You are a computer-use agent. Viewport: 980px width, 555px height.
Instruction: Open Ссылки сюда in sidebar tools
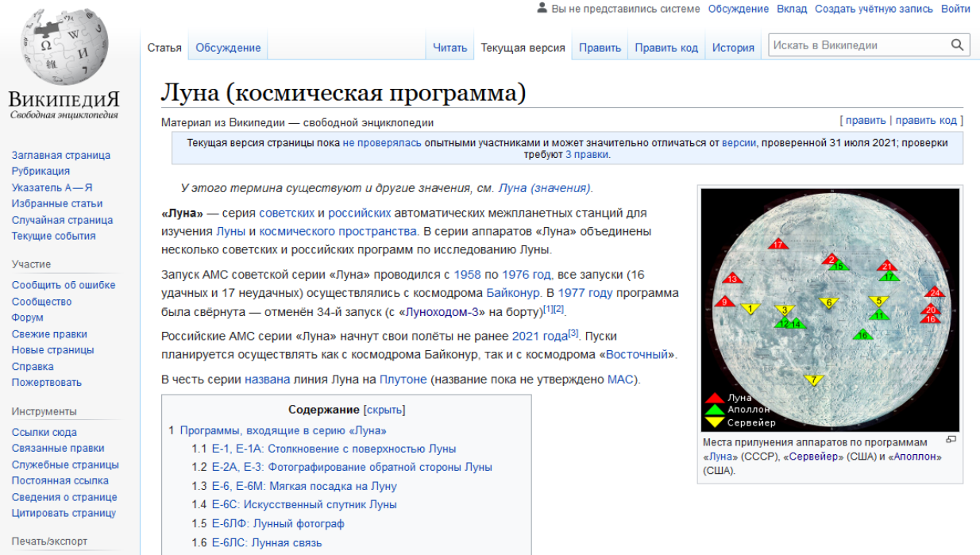44,433
